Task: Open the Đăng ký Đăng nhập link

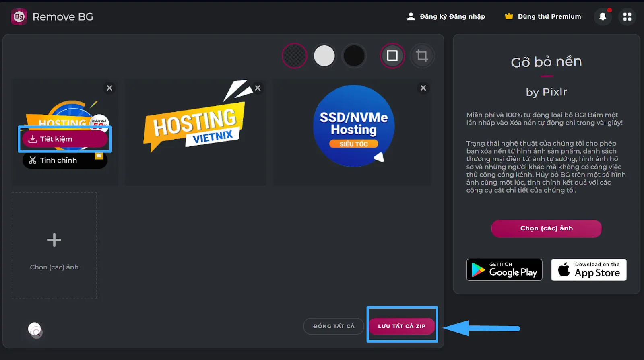Action: click(x=446, y=16)
